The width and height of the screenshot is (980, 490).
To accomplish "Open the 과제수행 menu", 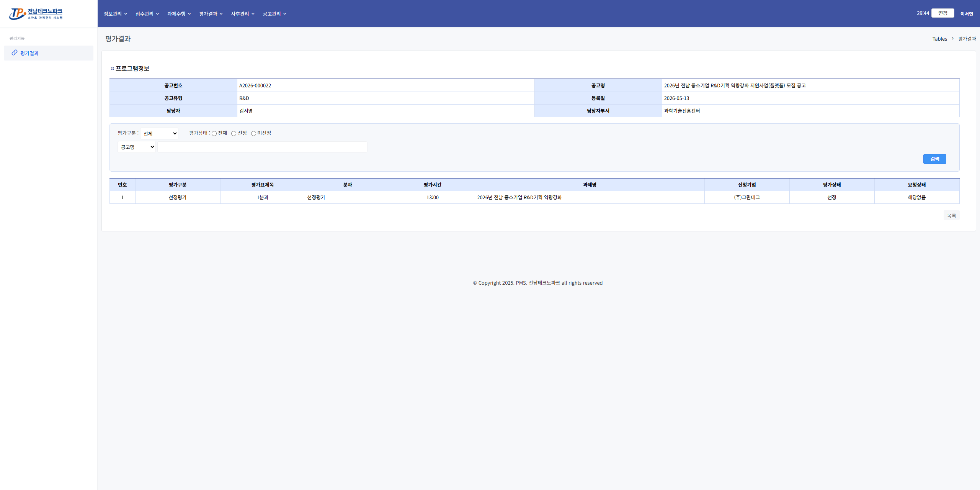I will (179, 14).
